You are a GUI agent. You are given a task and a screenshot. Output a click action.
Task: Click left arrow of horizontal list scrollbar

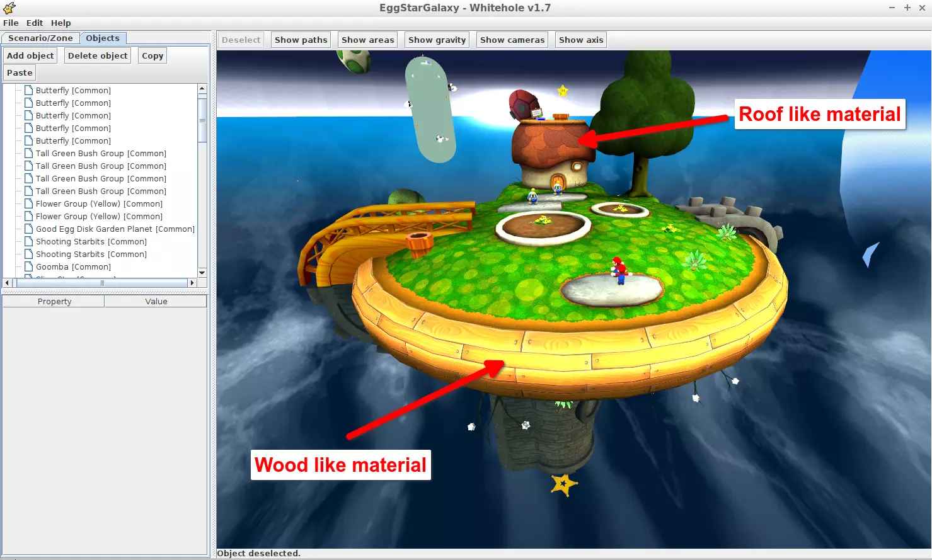7,283
